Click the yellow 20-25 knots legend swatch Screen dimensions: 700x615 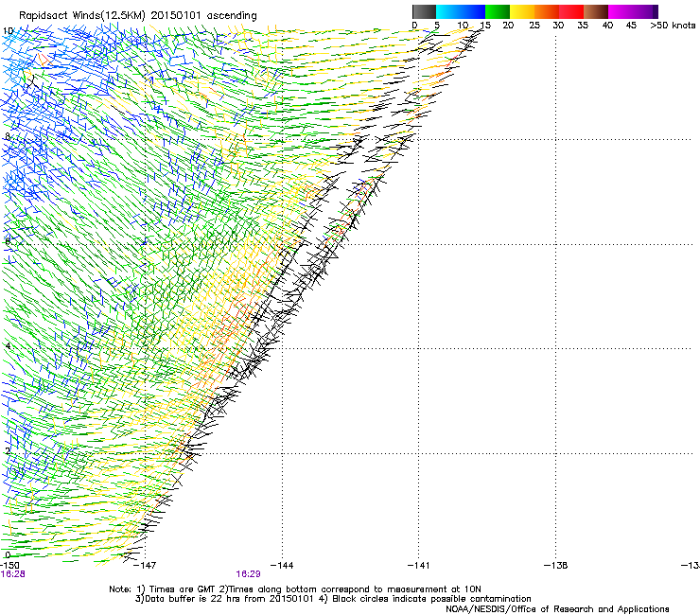522,11
